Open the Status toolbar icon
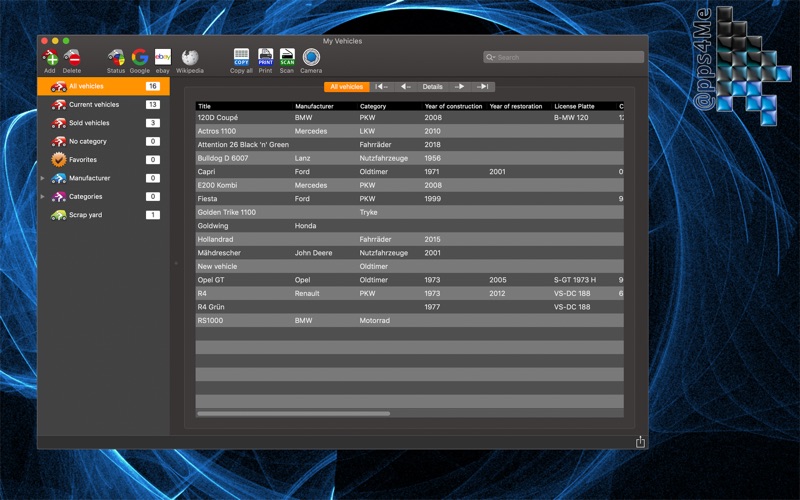 click(x=116, y=57)
